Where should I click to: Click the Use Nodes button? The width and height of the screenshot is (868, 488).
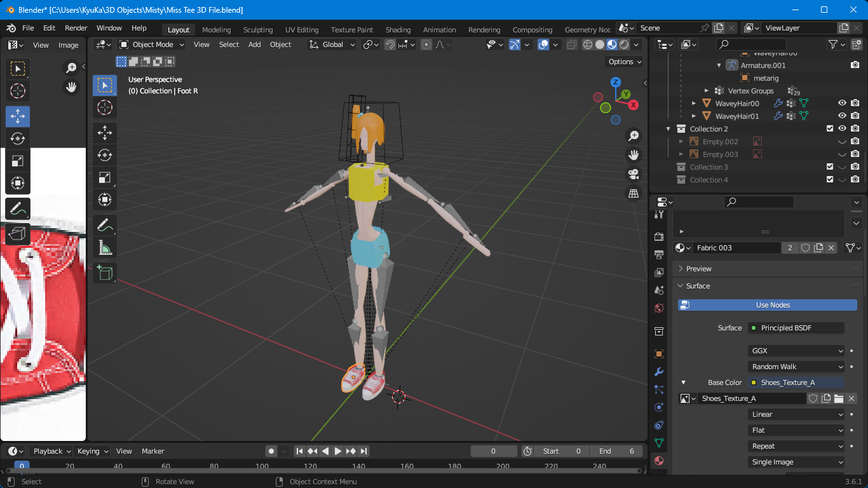(x=768, y=305)
